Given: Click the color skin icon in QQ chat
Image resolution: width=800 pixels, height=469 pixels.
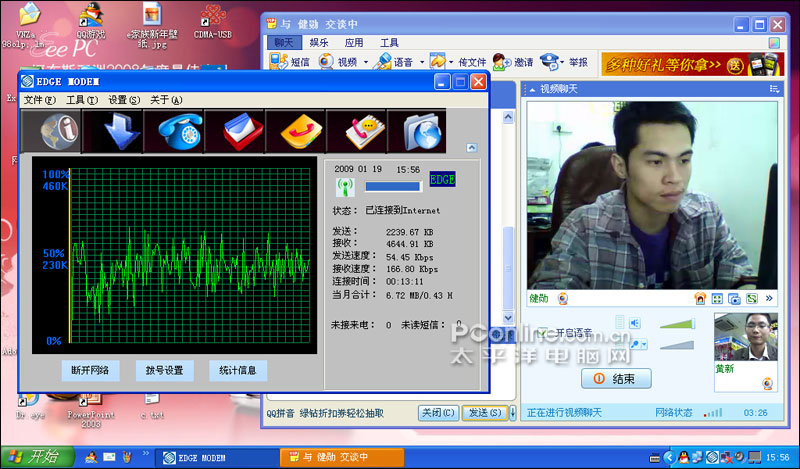Looking at the screenshot, I should [x=774, y=43].
